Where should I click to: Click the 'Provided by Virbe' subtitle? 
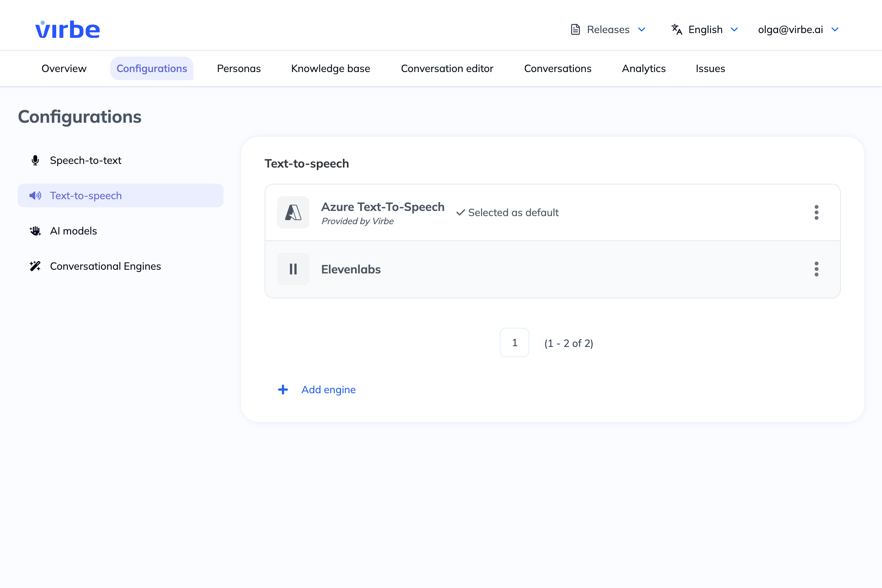coord(358,221)
